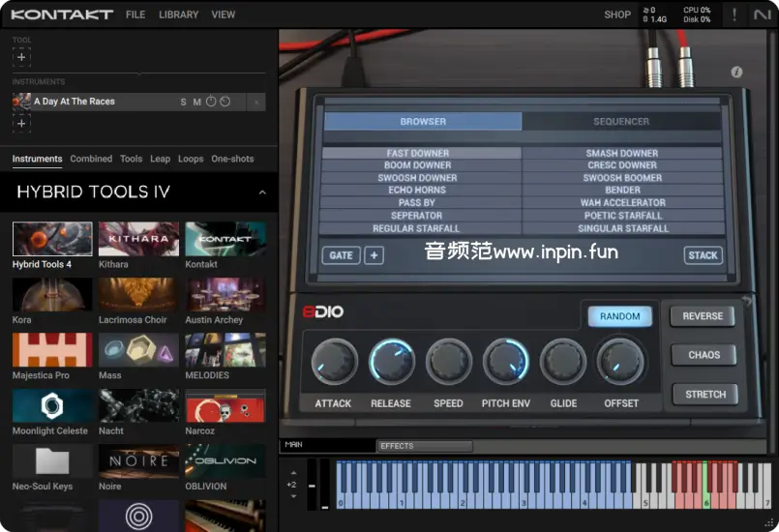Solo the A Day At The Races instrument
The width and height of the screenshot is (779, 532).
coord(183,102)
